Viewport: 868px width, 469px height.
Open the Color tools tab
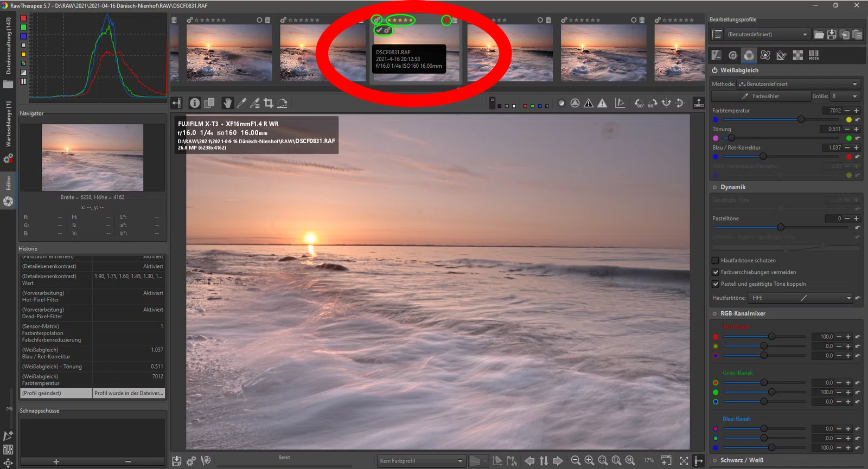749,55
